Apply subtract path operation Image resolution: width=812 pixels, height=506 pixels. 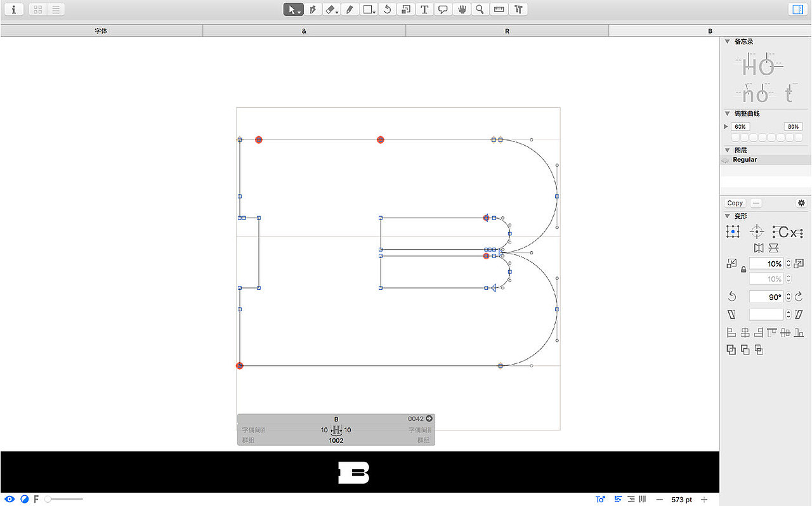click(x=745, y=349)
